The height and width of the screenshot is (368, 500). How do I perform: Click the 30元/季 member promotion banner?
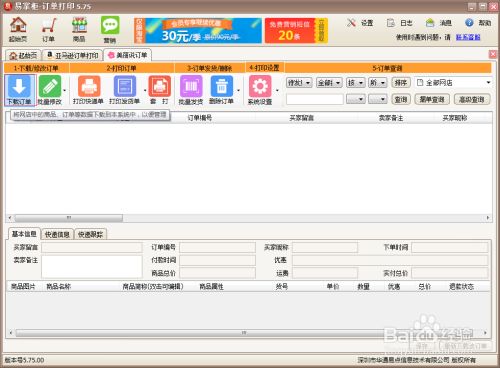(x=198, y=31)
